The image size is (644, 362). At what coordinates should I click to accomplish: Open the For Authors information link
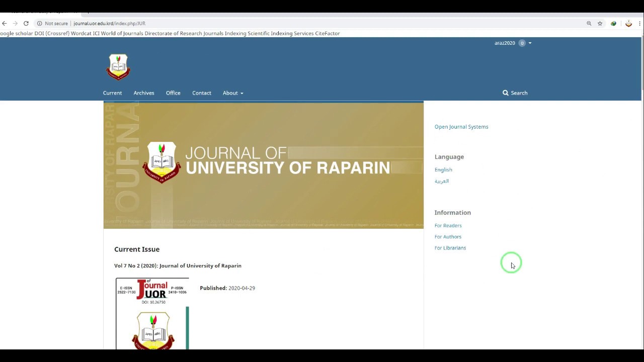448,237
